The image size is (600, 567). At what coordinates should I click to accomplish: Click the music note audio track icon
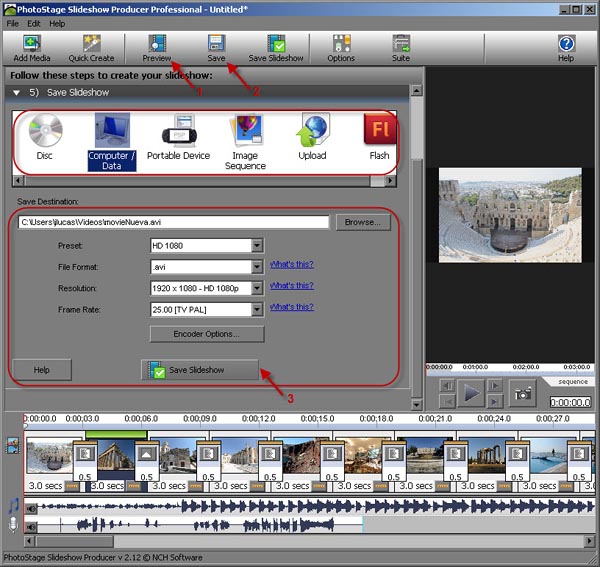[13, 505]
